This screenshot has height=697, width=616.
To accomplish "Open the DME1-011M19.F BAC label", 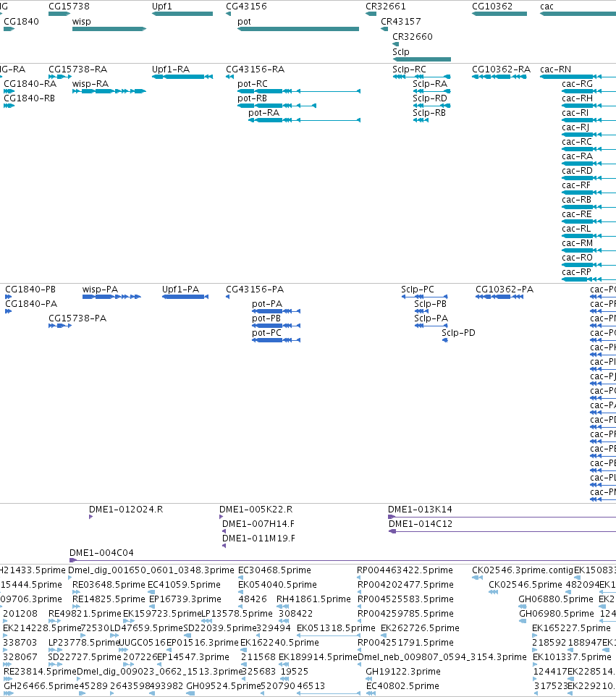I will point(258,538).
